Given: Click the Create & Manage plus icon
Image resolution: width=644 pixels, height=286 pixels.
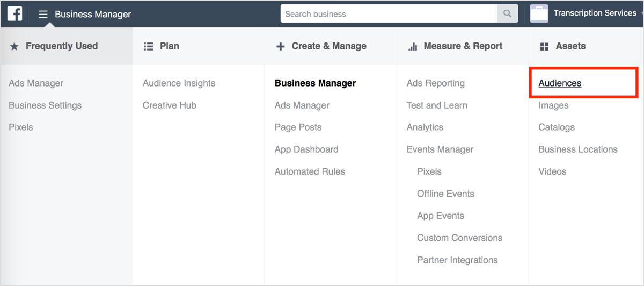Looking at the screenshot, I should coord(280,47).
